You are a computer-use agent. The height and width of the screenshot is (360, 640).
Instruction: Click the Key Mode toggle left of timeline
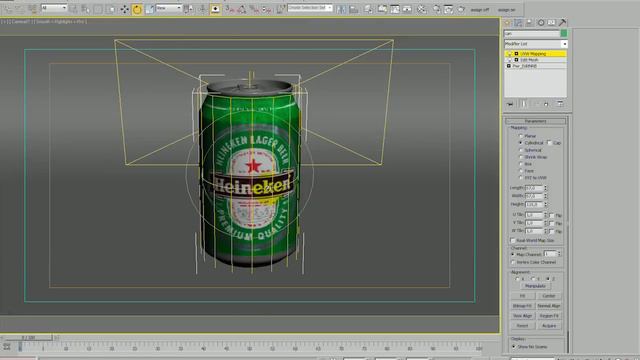[x=7, y=347]
